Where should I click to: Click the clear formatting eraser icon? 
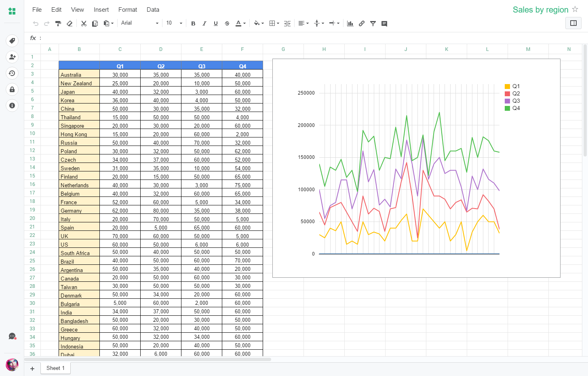pos(70,23)
